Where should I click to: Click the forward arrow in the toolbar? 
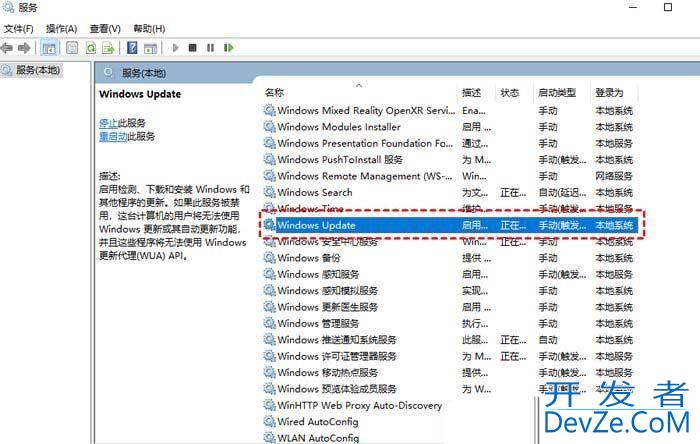24,48
